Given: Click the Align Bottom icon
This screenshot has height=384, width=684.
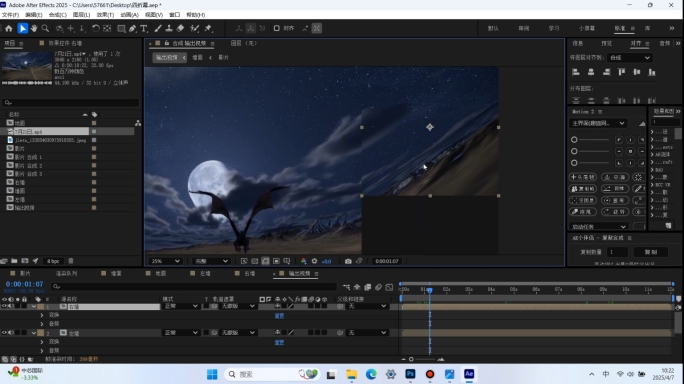Looking at the screenshot, I should click(x=652, y=72).
